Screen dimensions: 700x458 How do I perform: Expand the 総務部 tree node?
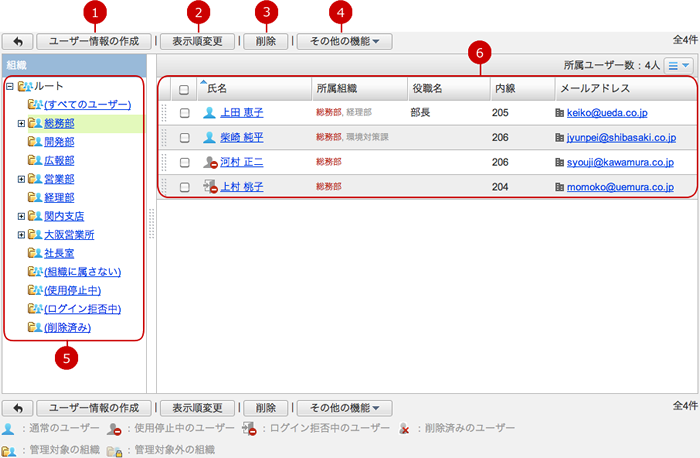tap(21, 123)
